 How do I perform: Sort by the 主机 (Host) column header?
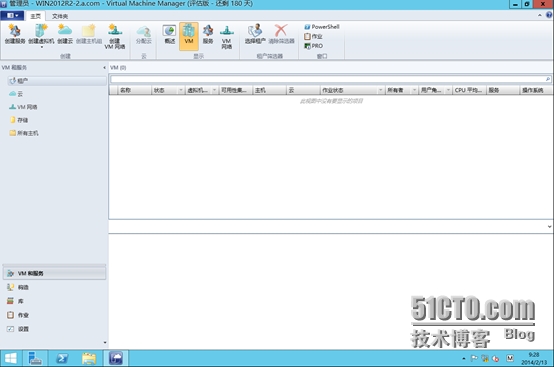point(270,90)
